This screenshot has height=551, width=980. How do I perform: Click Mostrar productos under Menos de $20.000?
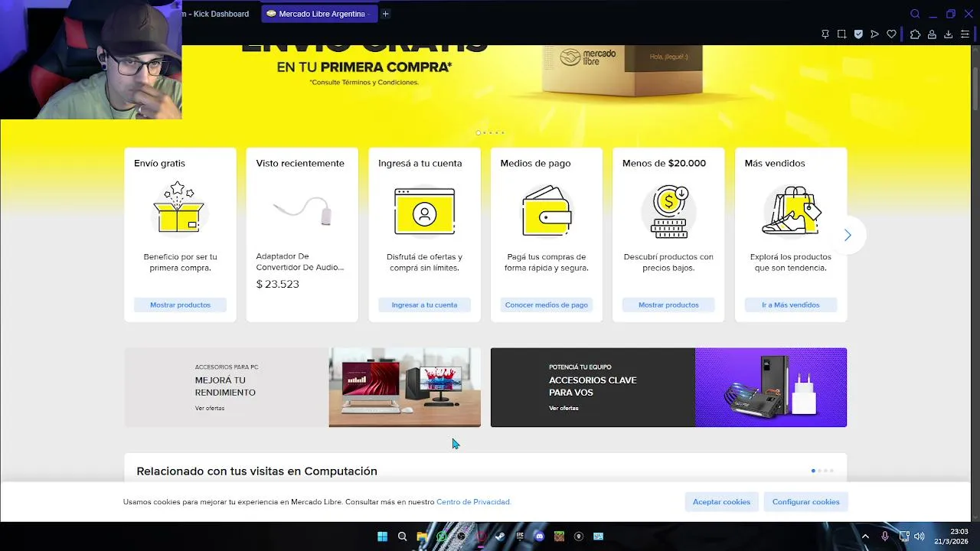(668, 305)
